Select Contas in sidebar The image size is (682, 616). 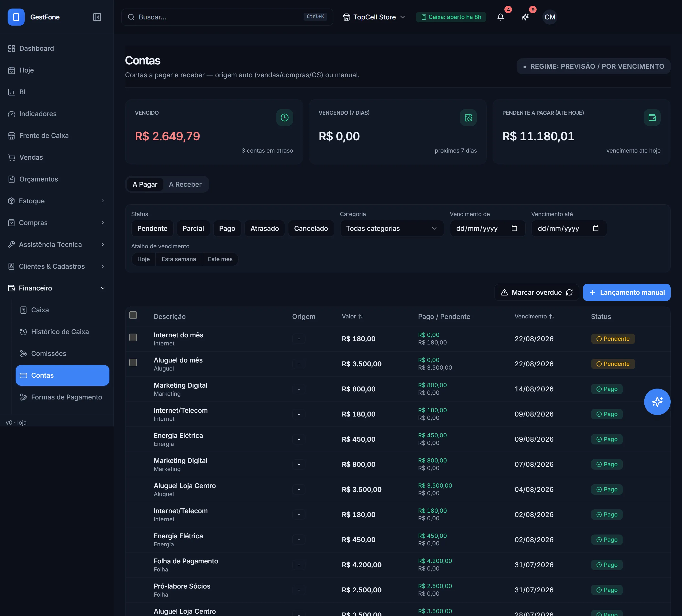pos(62,375)
